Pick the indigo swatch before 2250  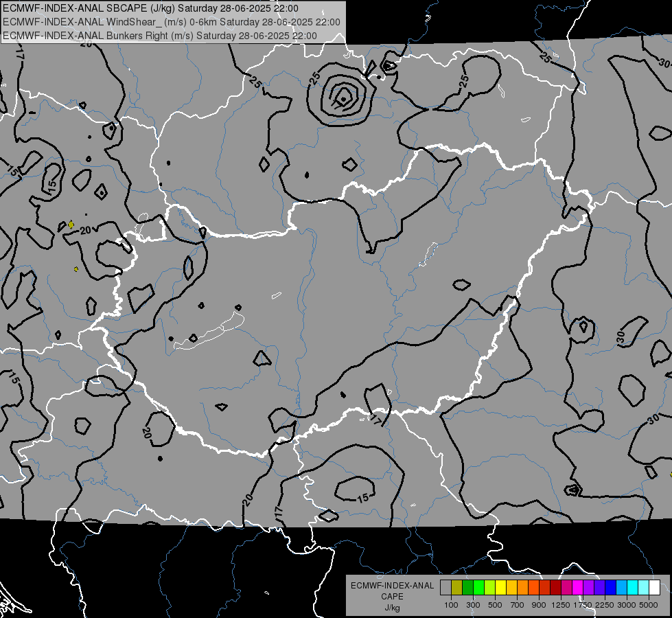599,587
